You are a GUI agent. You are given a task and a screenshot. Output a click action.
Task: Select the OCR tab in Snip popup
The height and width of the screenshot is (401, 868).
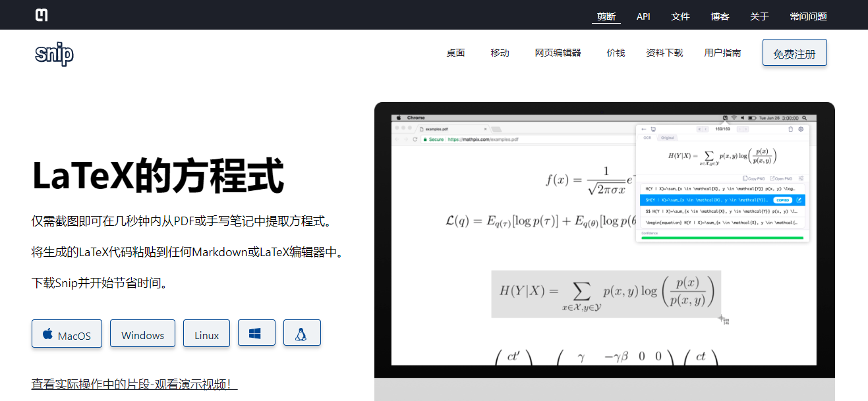pos(647,138)
